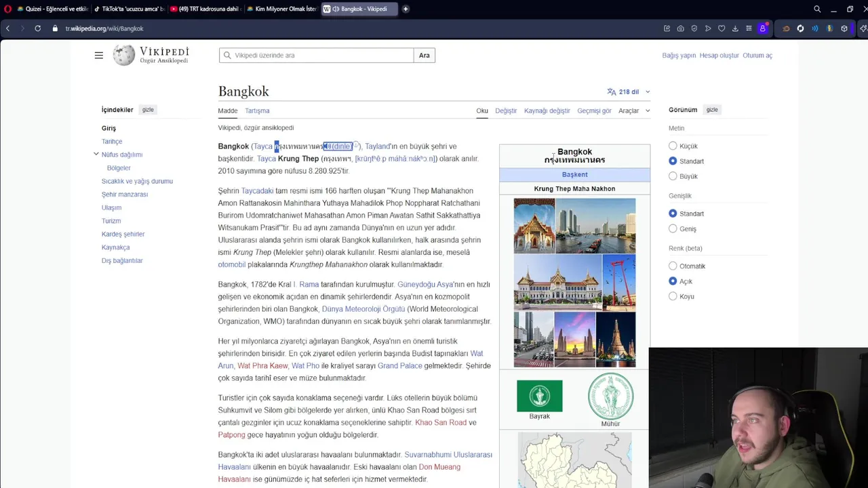Hide the İçindekiler contents sidebar
The width and height of the screenshot is (868, 488).
click(x=148, y=110)
